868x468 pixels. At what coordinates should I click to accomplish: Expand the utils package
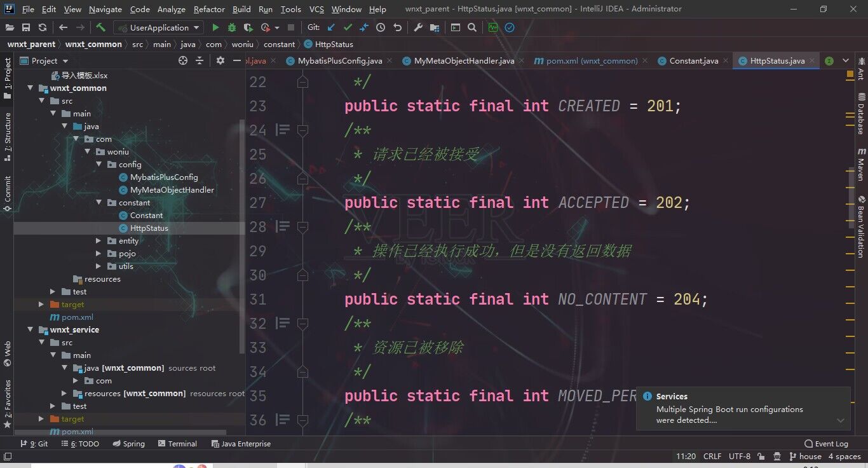tap(98, 266)
